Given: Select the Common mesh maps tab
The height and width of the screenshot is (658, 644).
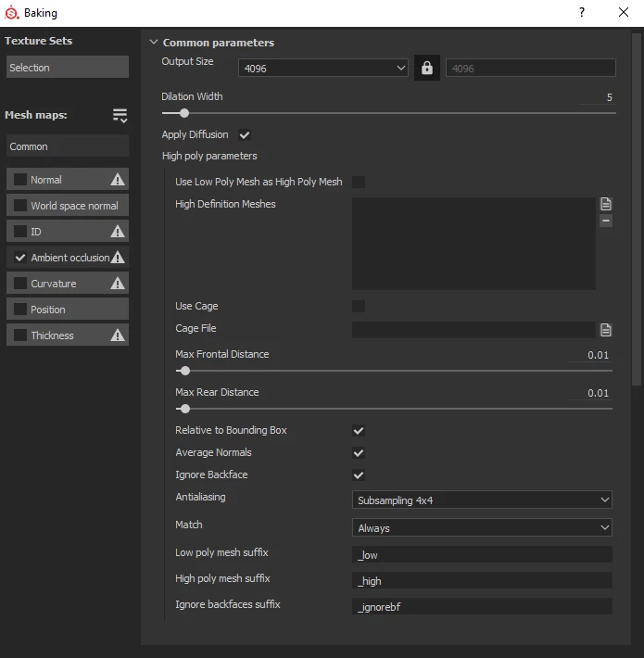Looking at the screenshot, I should [x=68, y=146].
